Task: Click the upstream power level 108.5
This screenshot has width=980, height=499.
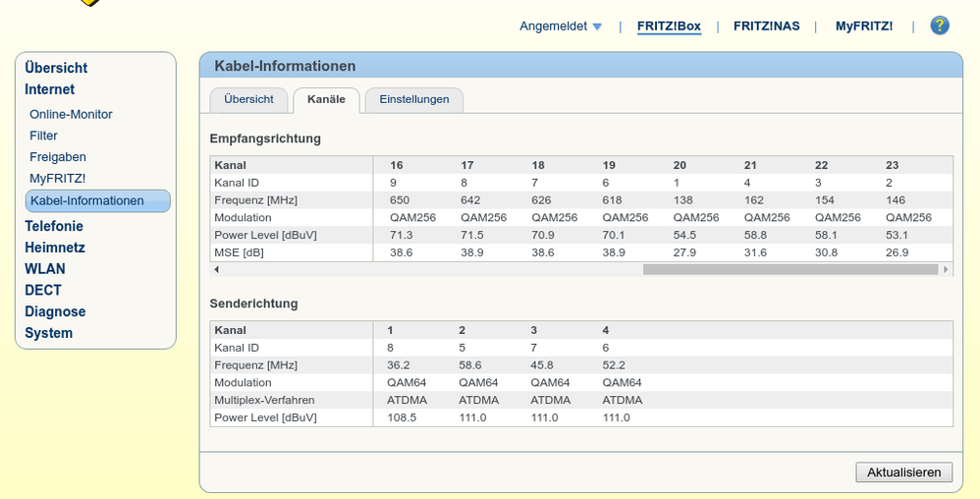Action: [x=402, y=417]
